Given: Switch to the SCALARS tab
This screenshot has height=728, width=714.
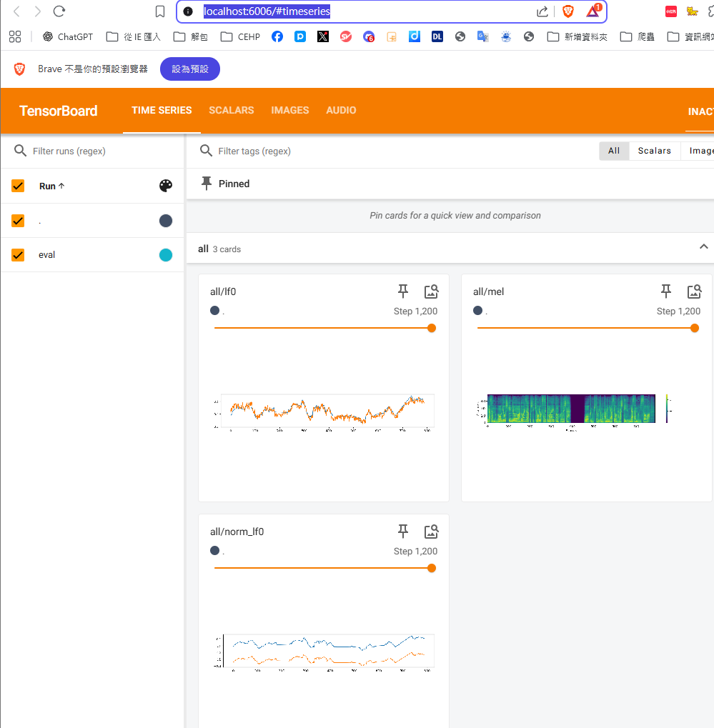Looking at the screenshot, I should [x=231, y=110].
